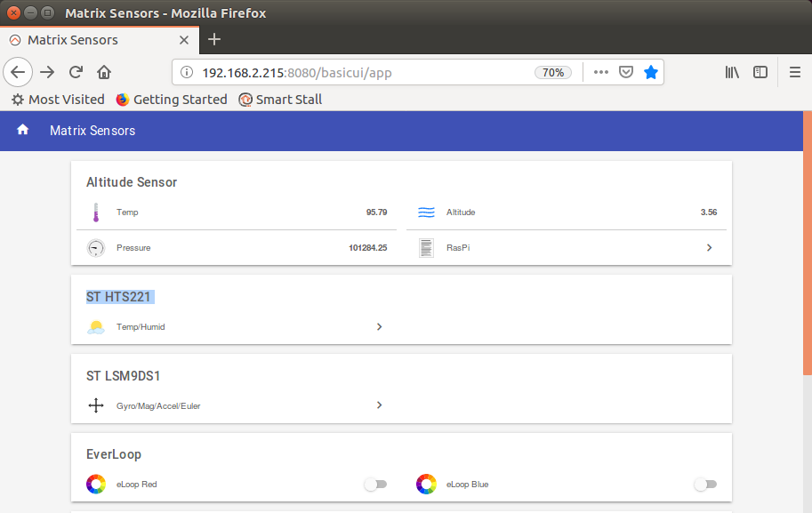
Task: Open the Firefox hamburger menu
Action: [795, 72]
